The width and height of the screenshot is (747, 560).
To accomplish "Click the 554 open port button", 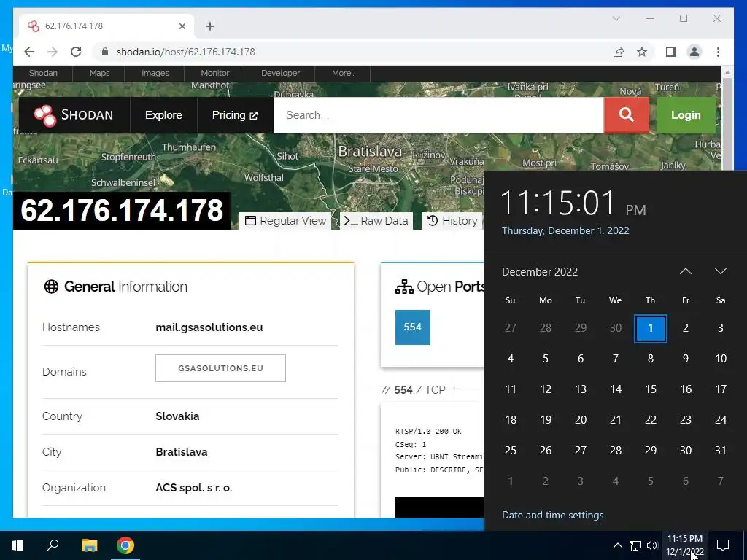I will pos(413,327).
